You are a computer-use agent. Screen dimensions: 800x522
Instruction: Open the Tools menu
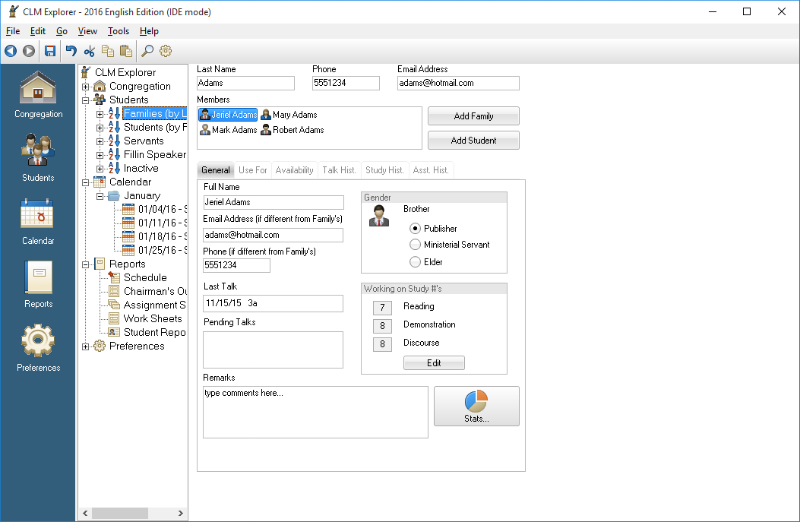coord(118,31)
